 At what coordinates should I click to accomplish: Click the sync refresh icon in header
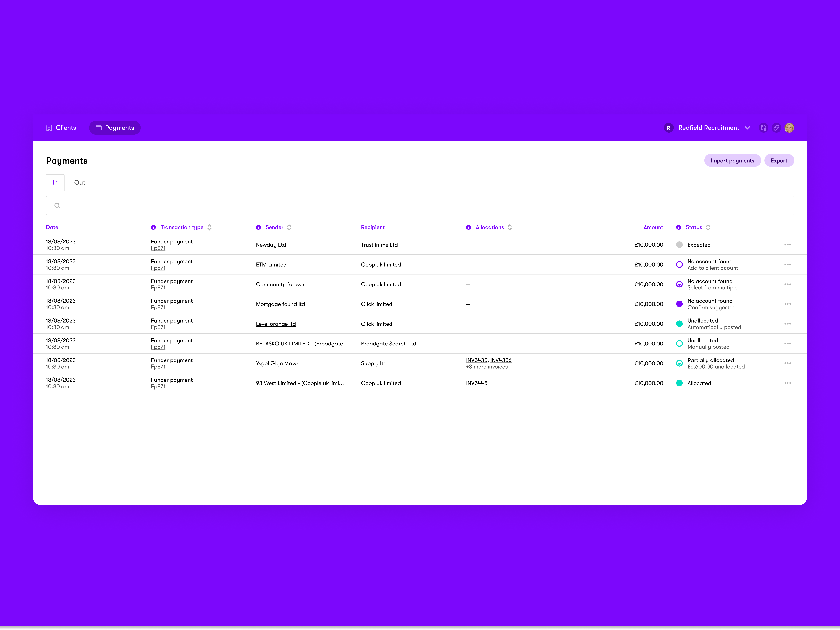(x=763, y=128)
